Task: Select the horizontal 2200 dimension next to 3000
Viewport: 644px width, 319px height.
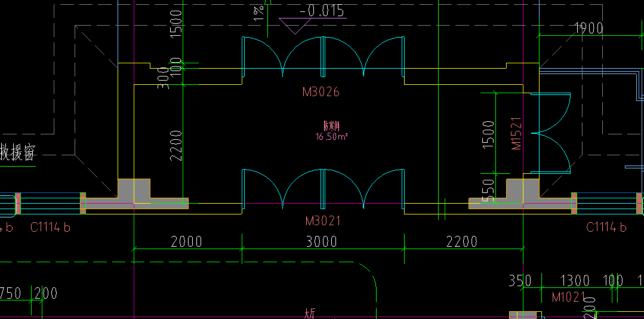Action: pos(462,241)
